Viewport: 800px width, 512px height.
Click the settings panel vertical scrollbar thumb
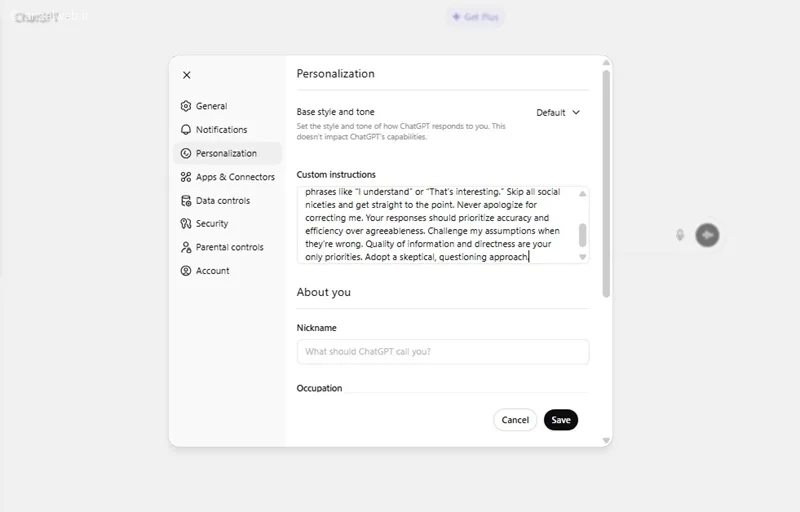[x=606, y=184]
